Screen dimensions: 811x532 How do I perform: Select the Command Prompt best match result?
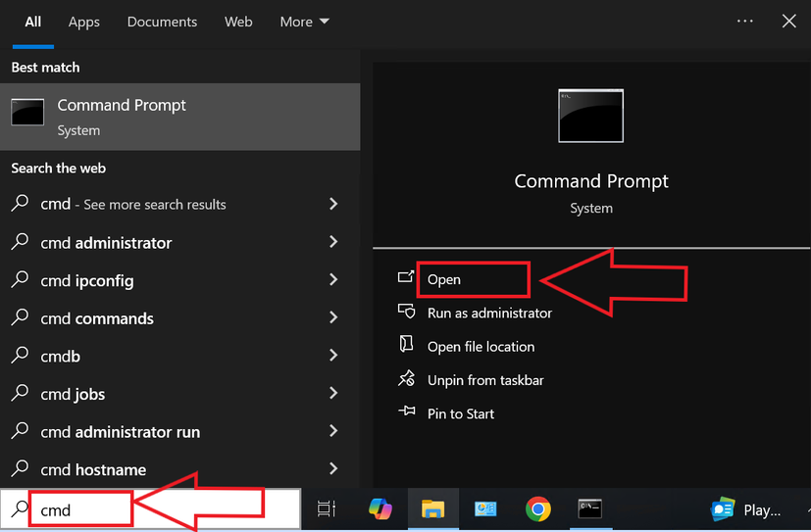click(180, 117)
